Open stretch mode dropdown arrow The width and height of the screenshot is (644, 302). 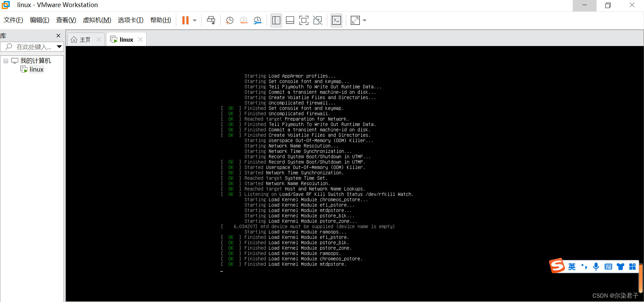coord(365,20)
